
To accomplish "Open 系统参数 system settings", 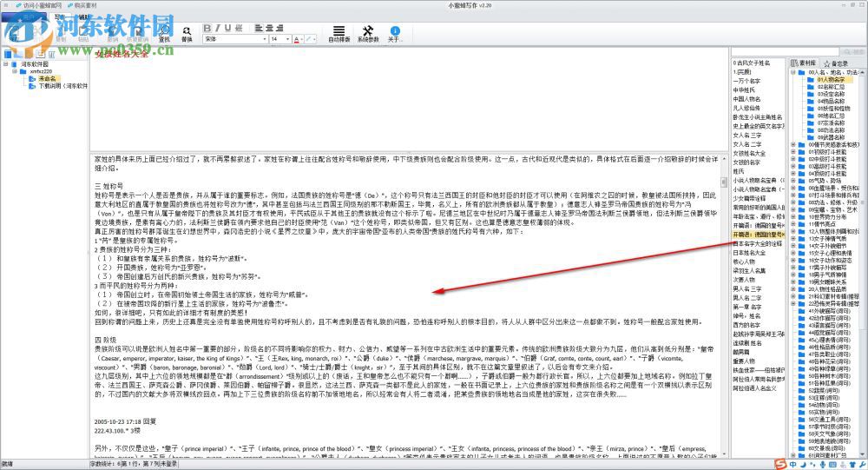I will point(368,34).
